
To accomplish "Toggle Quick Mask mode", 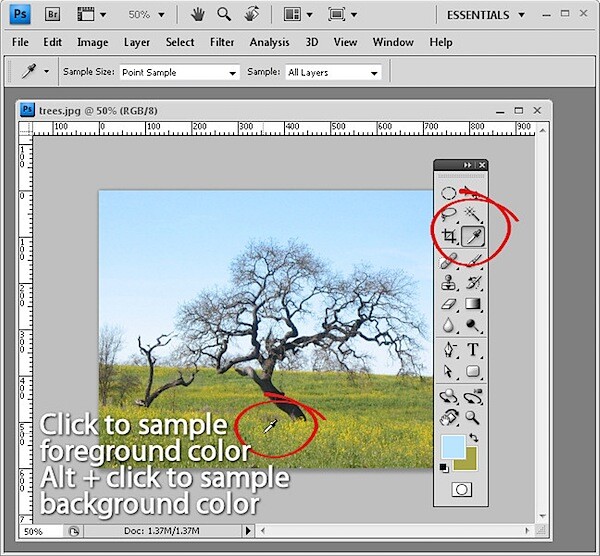I will [461, 489].
